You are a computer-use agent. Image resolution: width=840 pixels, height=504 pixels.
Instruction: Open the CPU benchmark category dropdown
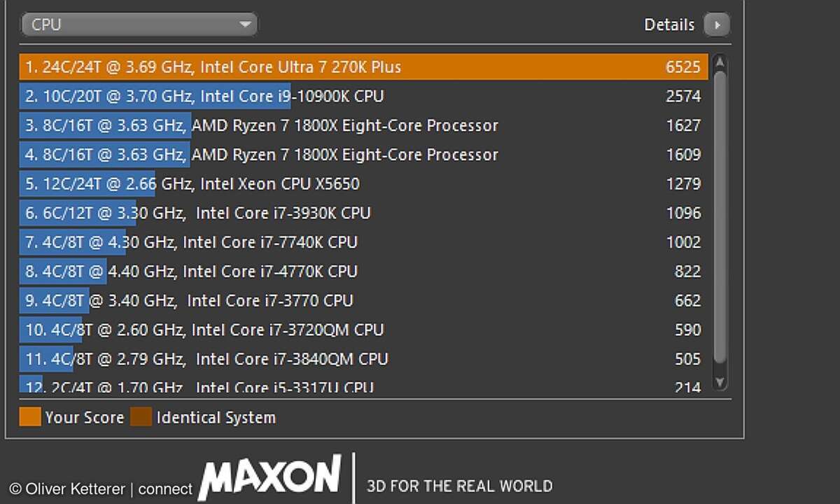[139, 24]
